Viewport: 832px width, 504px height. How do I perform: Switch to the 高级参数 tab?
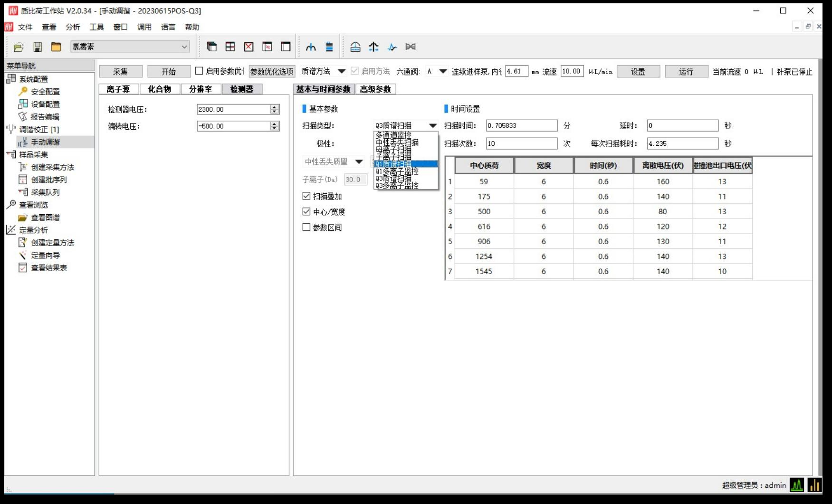[375, 89]
